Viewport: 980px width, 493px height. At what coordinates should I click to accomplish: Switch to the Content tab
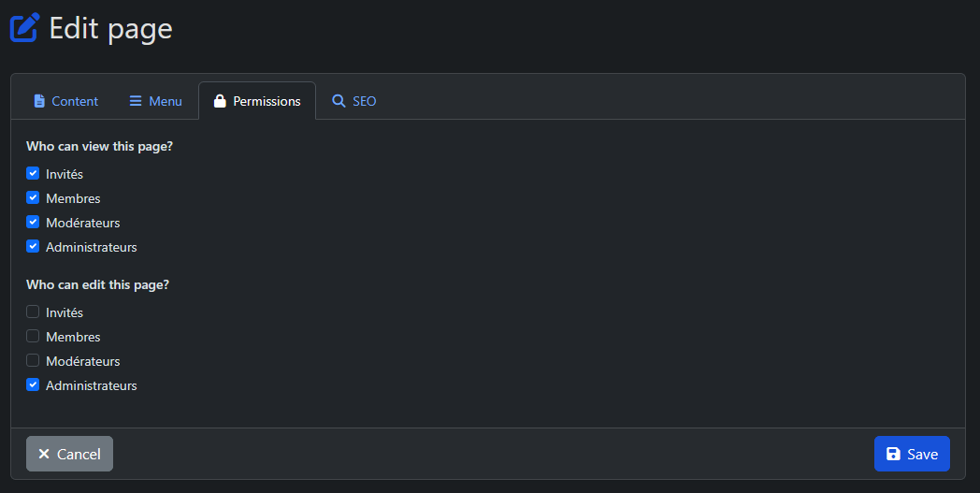[65, 101]
